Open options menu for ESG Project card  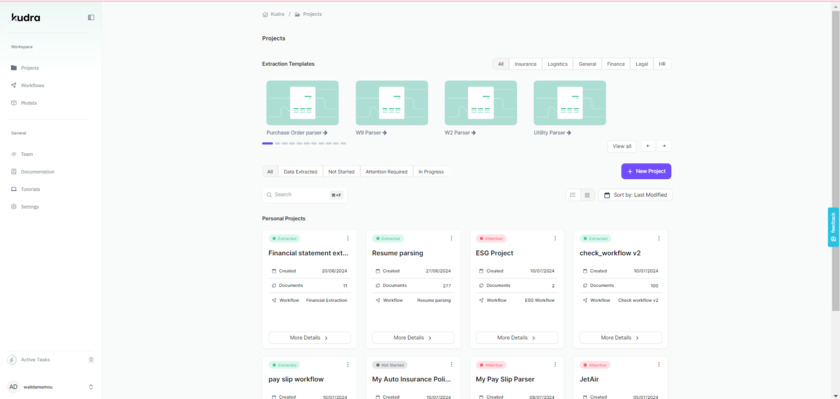click(555, 238)
